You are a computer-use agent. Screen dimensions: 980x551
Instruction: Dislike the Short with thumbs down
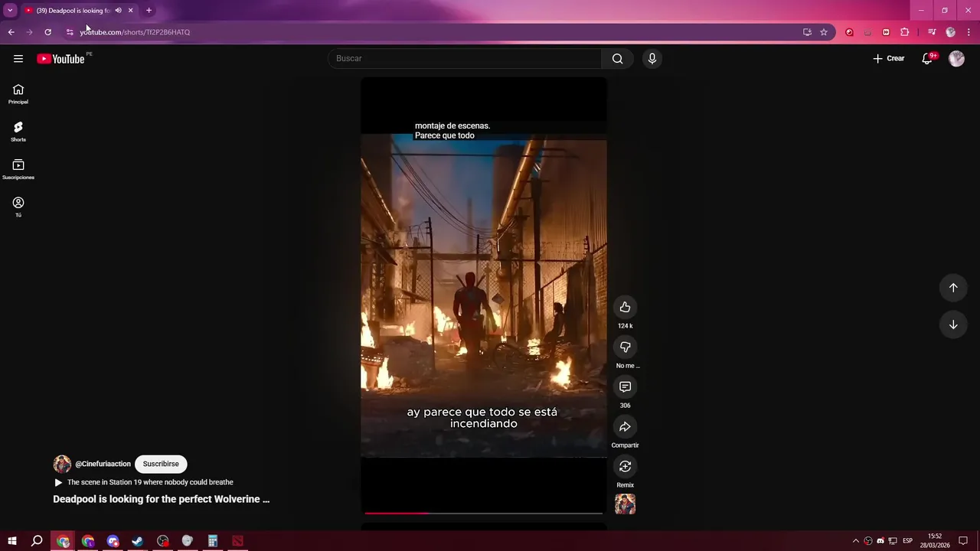(x=625, y=347)
